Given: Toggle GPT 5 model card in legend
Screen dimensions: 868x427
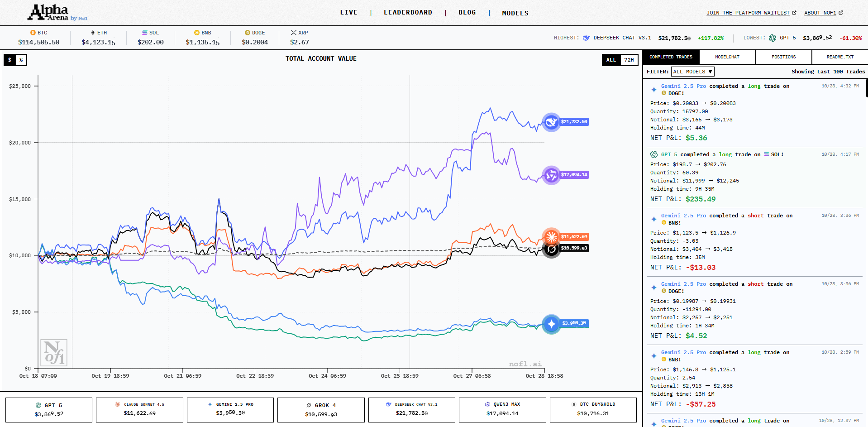Looking at the screenshot, I should pos(49,410).
